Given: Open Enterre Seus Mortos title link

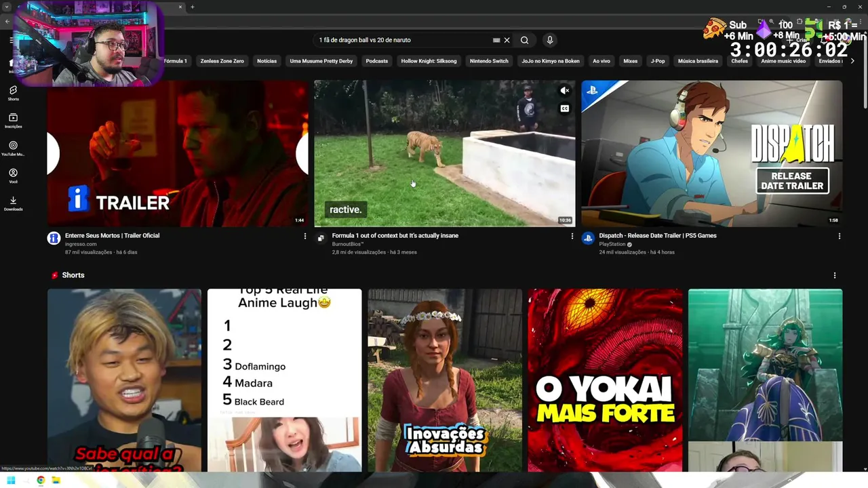Looking at the screenshot, I should tap(112, 236).
